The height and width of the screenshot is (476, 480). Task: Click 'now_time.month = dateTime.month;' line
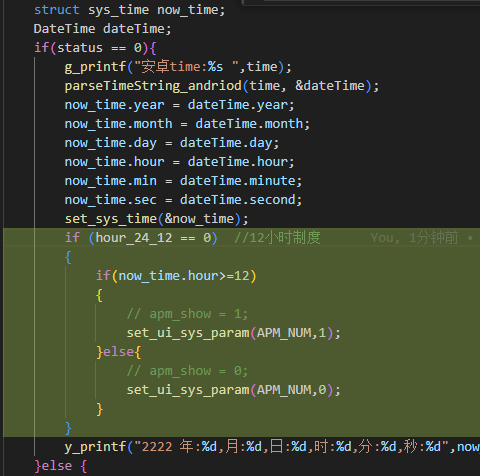pos(187,124)
